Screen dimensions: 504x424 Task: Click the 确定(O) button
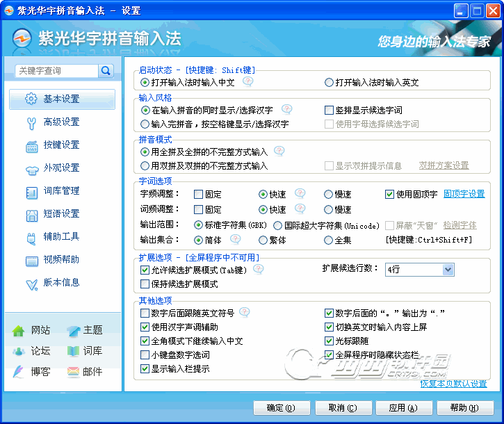coord(282,408)
